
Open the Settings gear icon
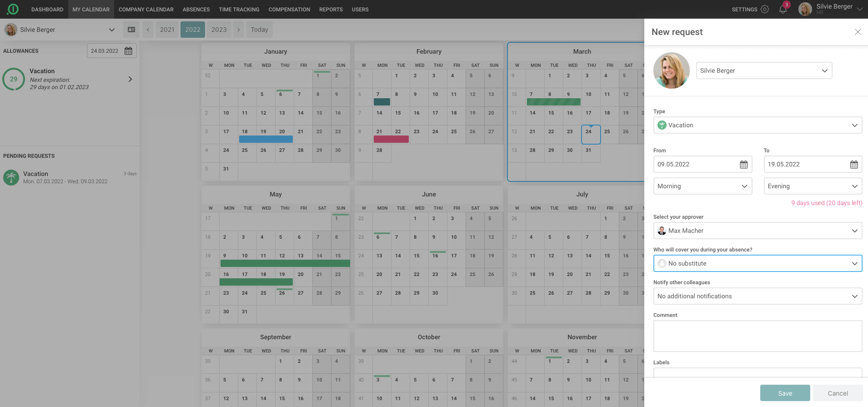coord(765,10)
